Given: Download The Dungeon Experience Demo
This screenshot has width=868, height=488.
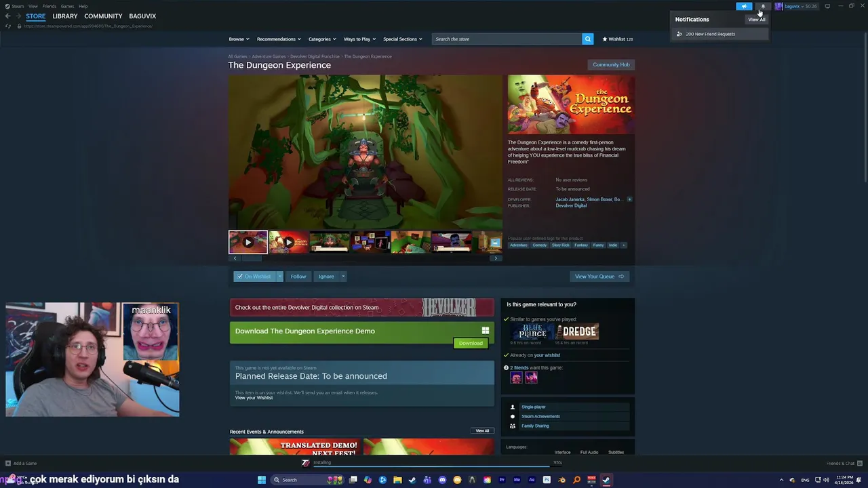Looking at the screenshot, I should point(471,343).
